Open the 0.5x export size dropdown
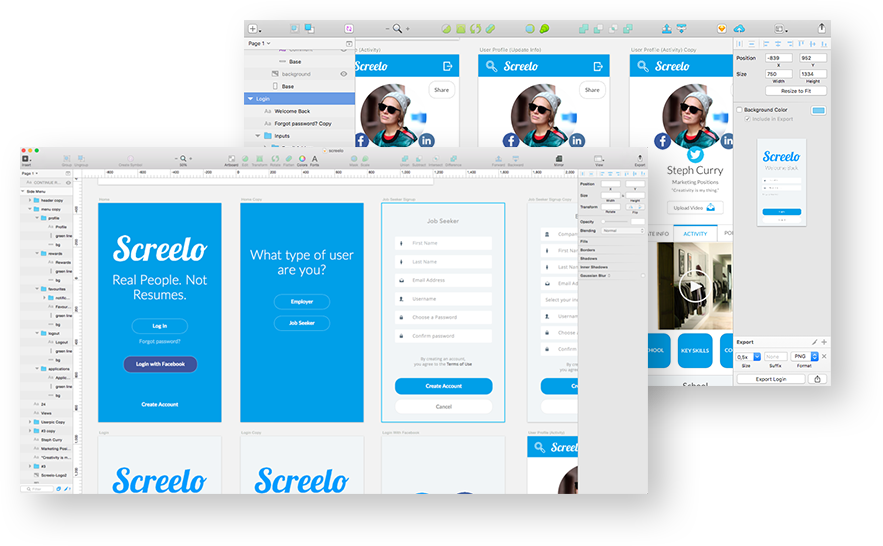 point(748,356)
